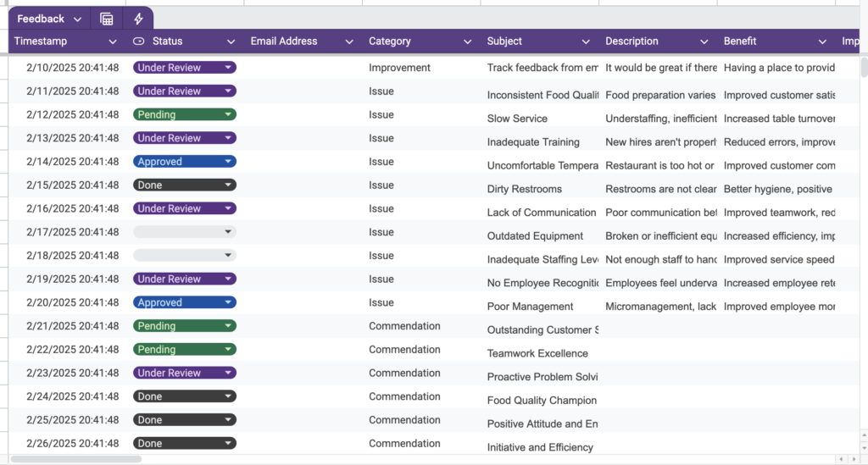Expand the Email Address column menu
The height and width of the screenshot is (465, 868).
[x=349, y=42]
